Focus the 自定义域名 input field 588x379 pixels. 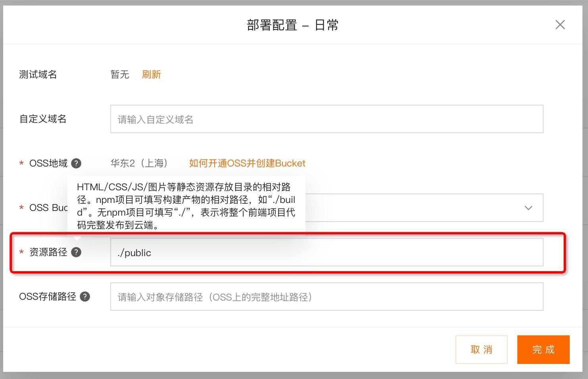(x=326, y=119)
